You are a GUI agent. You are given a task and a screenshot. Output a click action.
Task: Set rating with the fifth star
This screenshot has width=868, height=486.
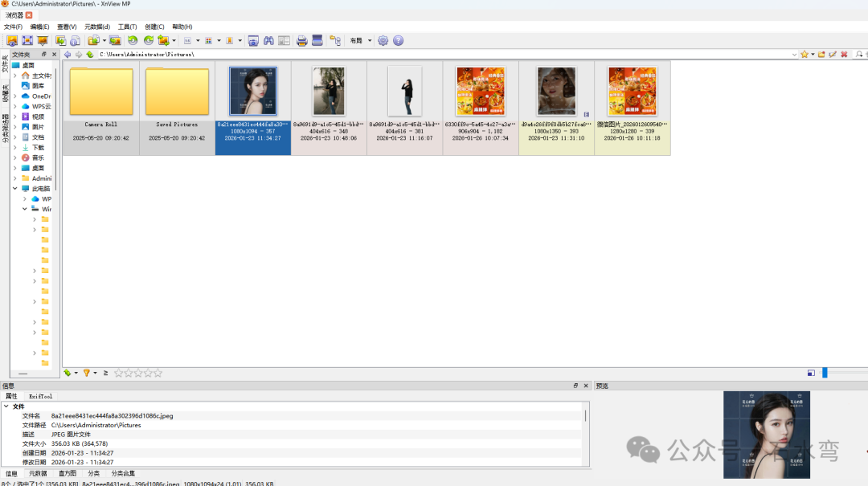tap(158, 373)
